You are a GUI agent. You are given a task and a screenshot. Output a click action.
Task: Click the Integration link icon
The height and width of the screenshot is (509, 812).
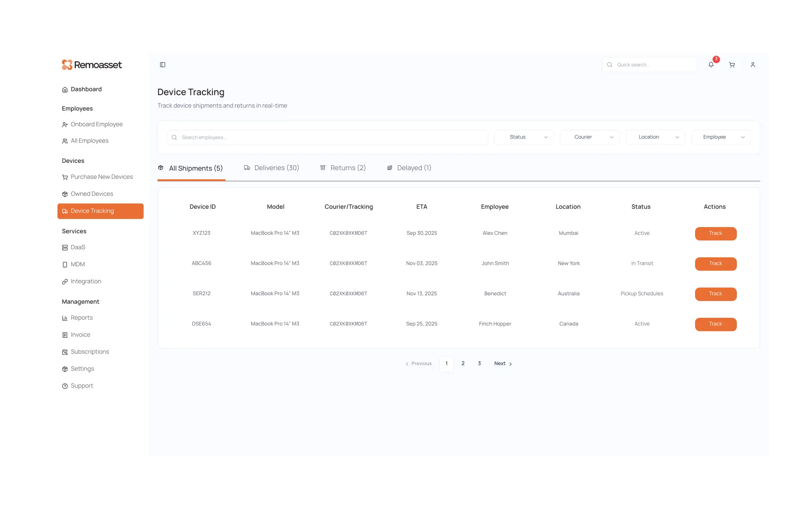tap(65, 282)
